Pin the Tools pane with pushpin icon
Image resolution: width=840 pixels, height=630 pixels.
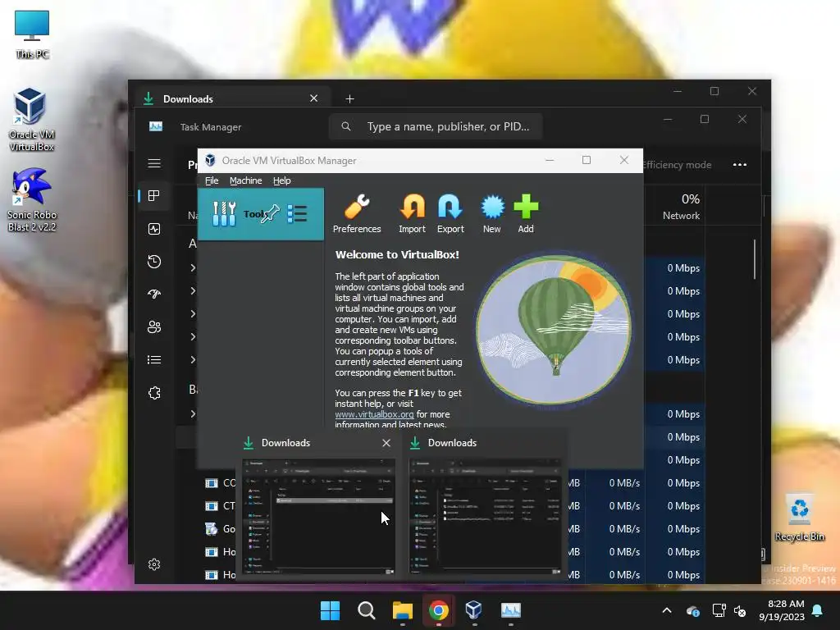click(x=271, y=214)
